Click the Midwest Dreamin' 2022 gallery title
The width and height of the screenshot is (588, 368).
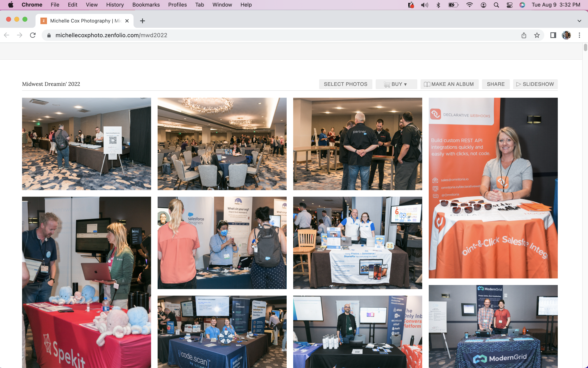pos(51,84)
